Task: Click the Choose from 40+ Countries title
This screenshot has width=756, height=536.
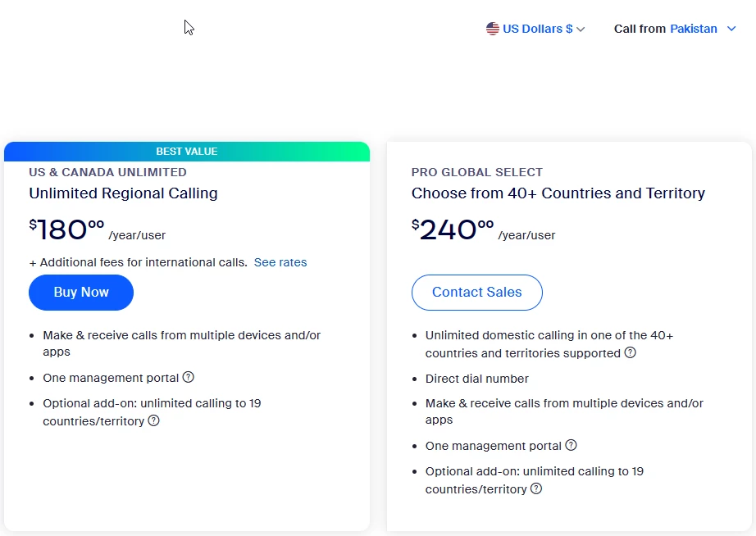Action: (x=558, y=193)
